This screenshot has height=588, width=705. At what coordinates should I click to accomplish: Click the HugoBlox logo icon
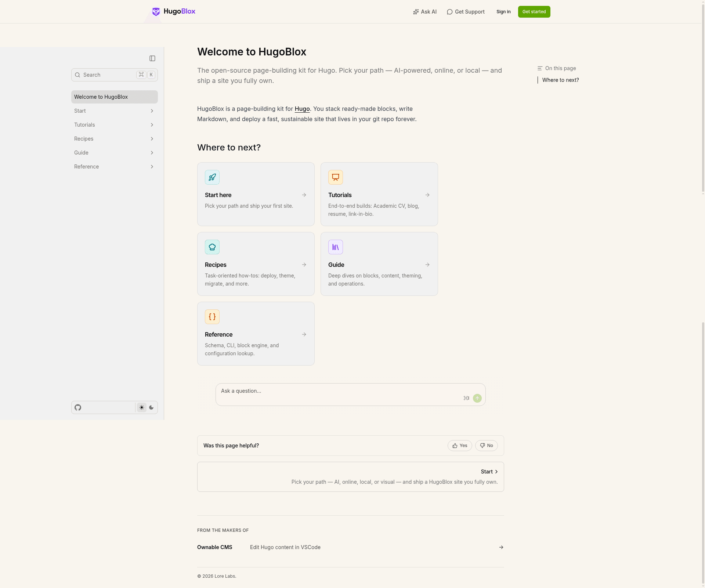(x=156, y=12)
